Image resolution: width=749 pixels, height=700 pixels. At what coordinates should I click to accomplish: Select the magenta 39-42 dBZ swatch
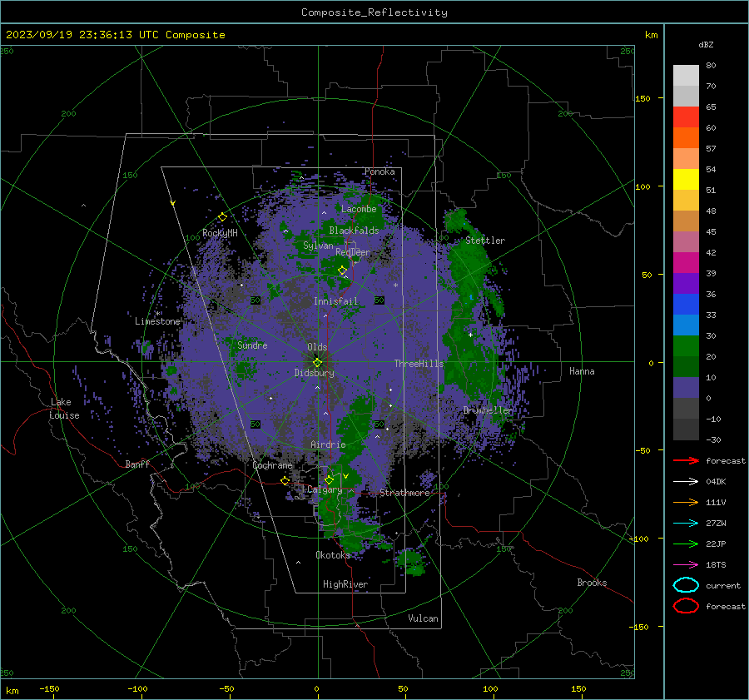point(686,263)
